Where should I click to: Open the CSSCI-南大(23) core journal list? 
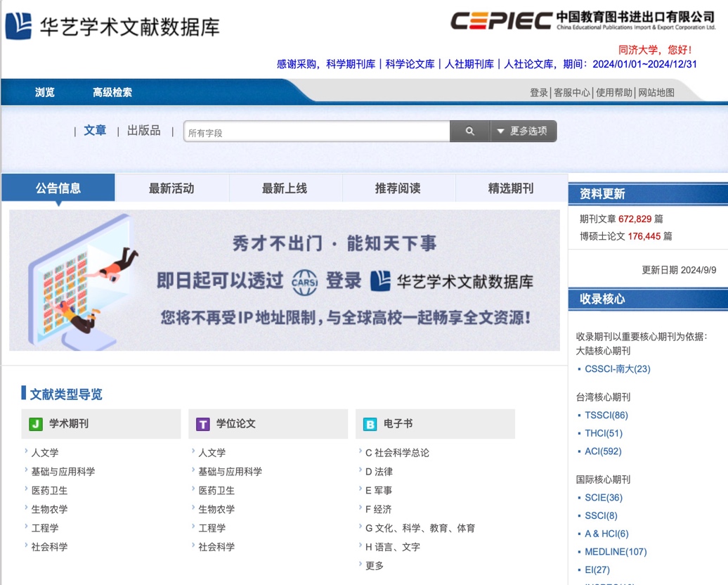[618, 369]
